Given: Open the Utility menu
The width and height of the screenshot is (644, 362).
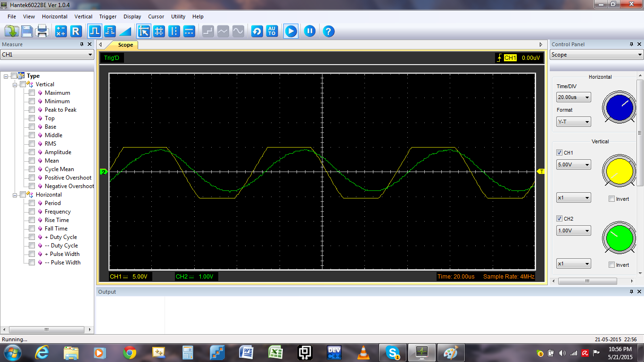Looking at the screenshot, I should 178,16.
